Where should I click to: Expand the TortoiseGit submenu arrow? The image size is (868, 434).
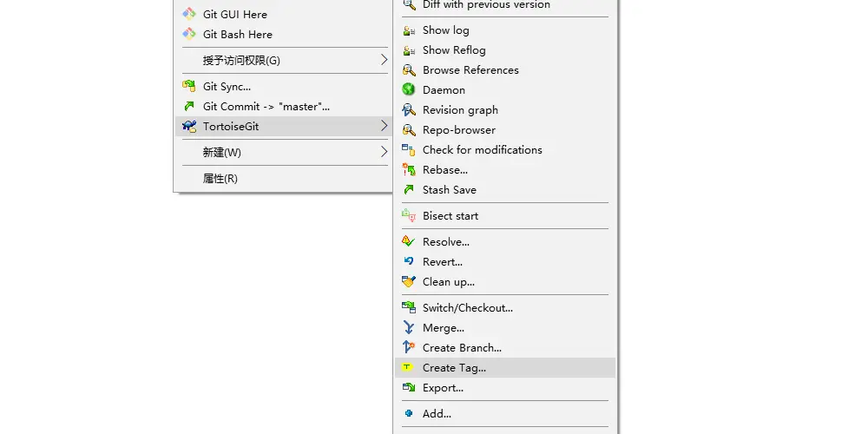(384, 126)
